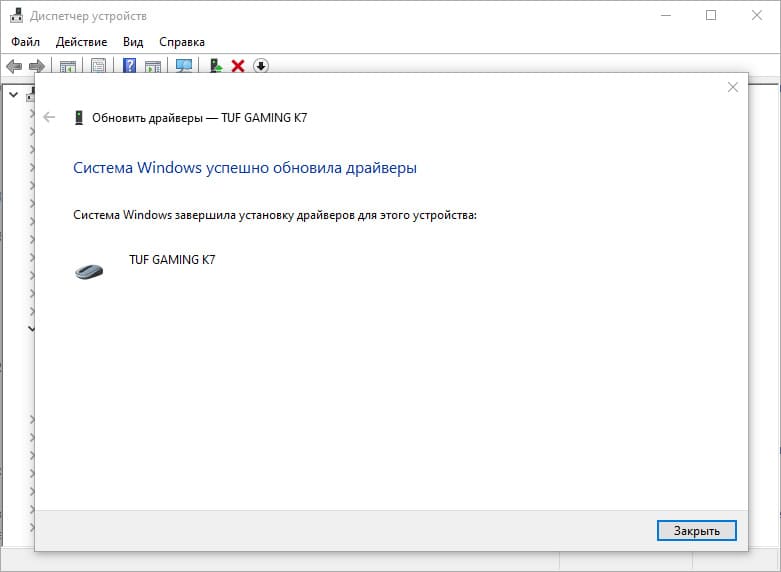Screen dimensions: 781x572
Task: Click dialog title 'Обновить драйверы — TUF GAMING K7'
Action: point(200,118)
